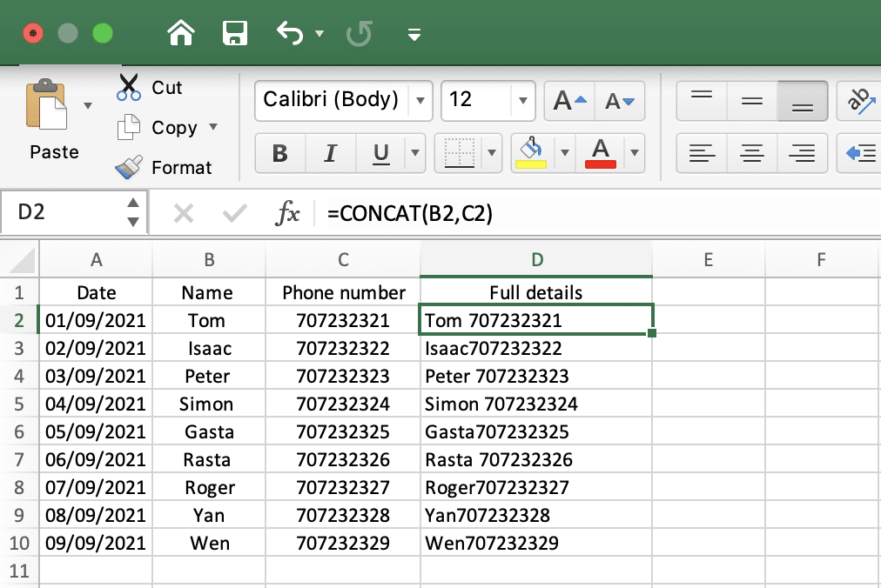Expand the font size dropdown arrow
The width and height of the screenshot is (881, 588).
point(522,101)
